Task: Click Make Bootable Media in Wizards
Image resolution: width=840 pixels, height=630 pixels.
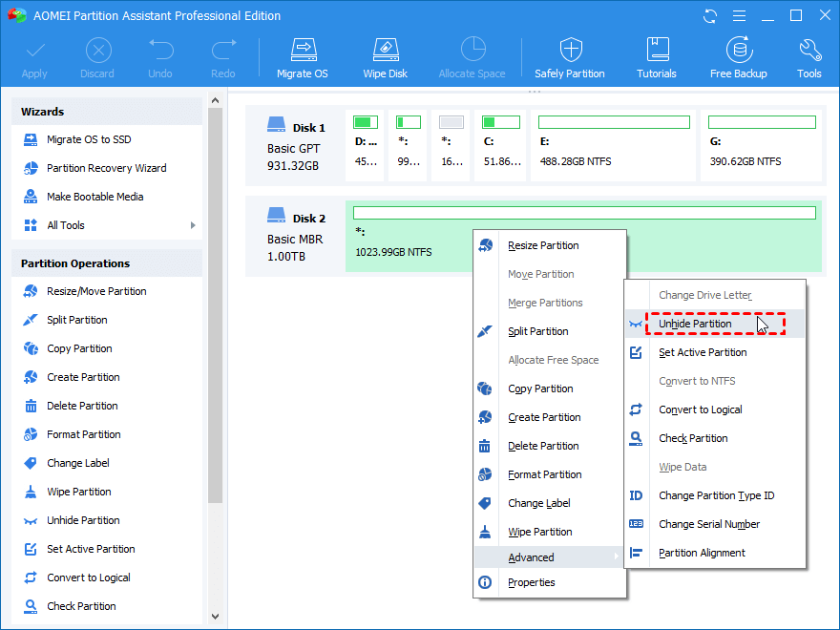Action: pos(94,197)
